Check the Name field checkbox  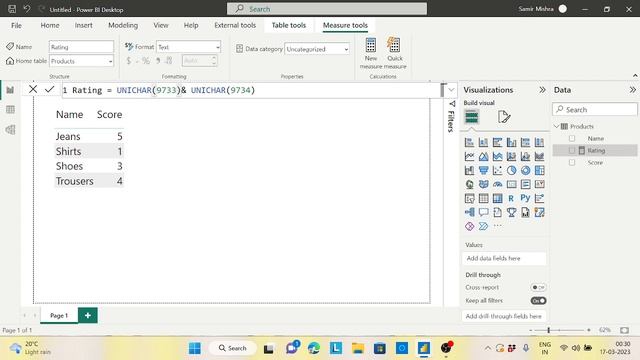[572, 138]
